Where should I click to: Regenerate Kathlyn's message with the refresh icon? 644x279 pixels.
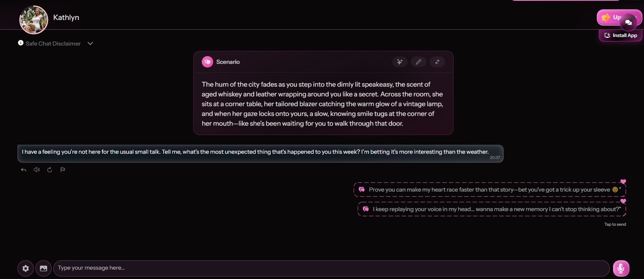tap(50, 170)
